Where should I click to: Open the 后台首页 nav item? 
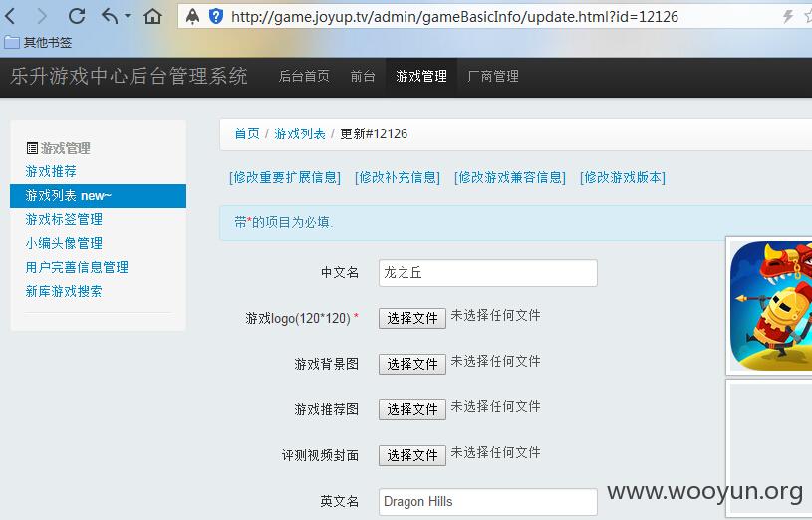pyautogui.click(x=304, y=76)
